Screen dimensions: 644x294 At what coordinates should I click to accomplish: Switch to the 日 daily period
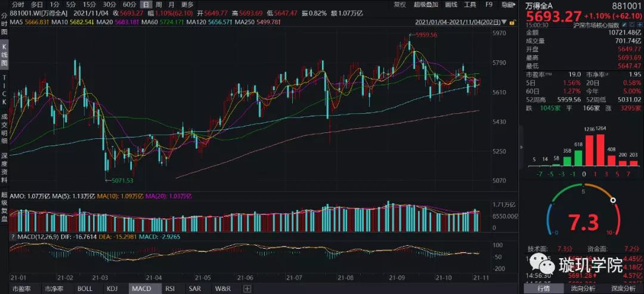(146, 5)
